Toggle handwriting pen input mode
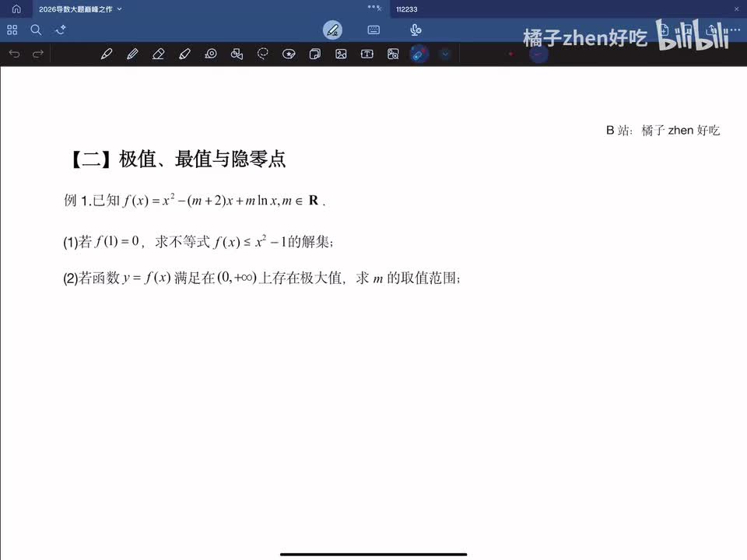Viewport: 747px width, 560px height. (x=332, y=30)
